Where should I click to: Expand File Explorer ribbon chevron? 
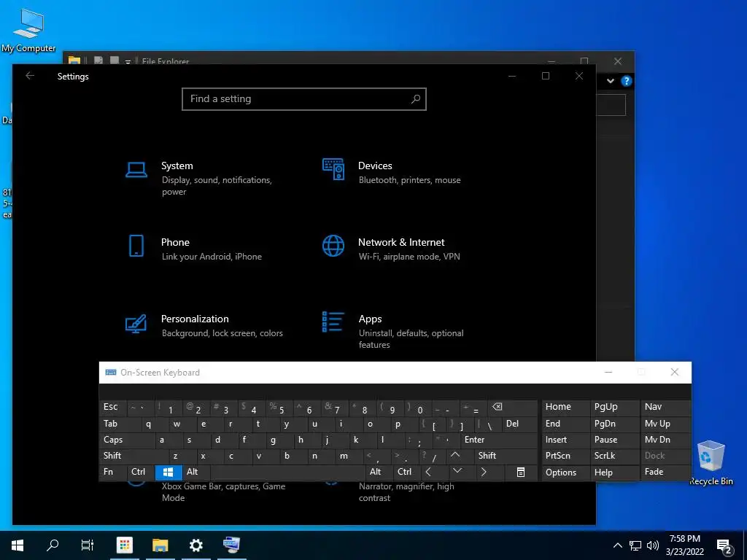(x=611, y=81)
